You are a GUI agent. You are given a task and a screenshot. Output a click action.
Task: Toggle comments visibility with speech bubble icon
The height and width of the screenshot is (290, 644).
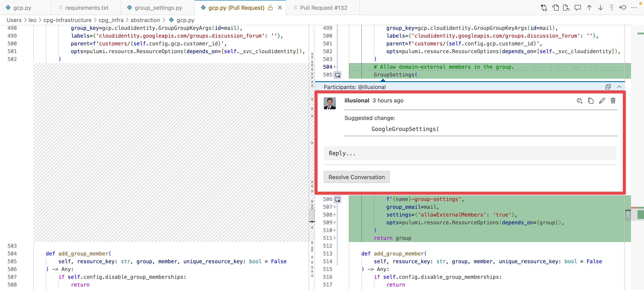pyautogui.click(x=578, y=8)
